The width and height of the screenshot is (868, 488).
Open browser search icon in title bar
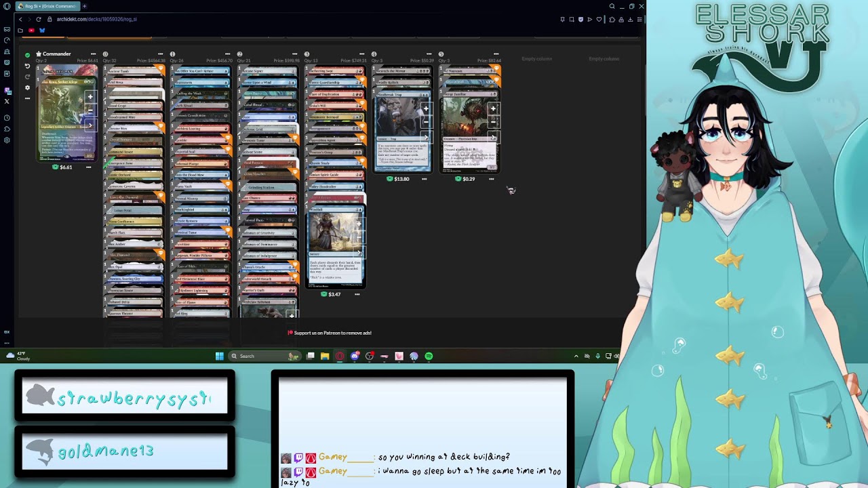[x=612, y=6]
